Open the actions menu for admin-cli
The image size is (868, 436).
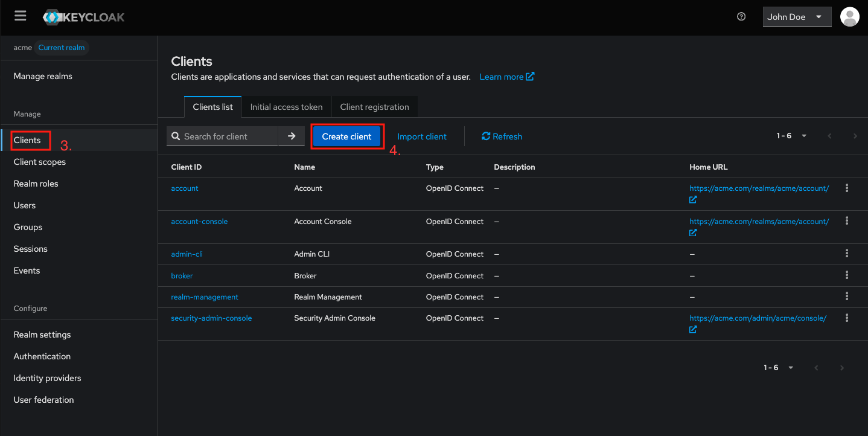coord(847,254)
